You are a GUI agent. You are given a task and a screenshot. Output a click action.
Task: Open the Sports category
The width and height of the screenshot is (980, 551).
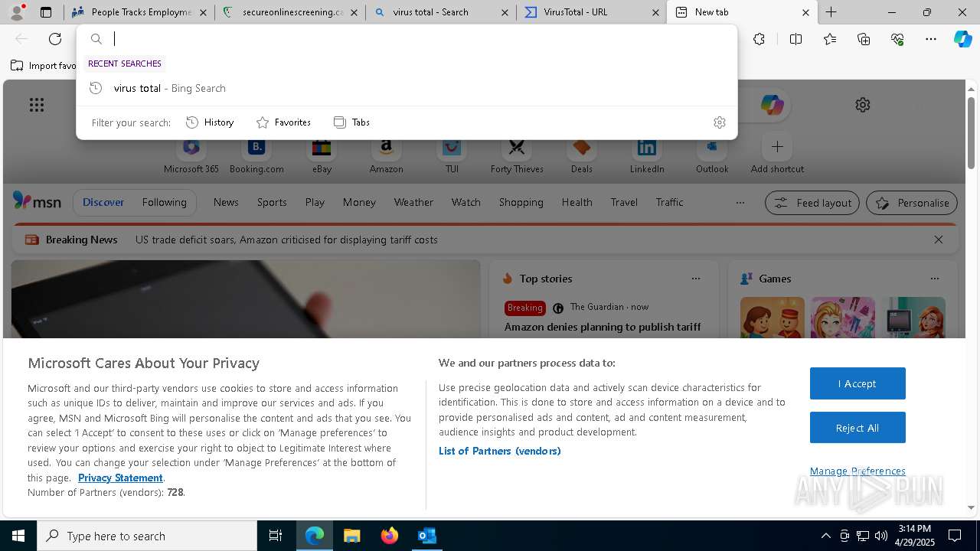[272, 202]
